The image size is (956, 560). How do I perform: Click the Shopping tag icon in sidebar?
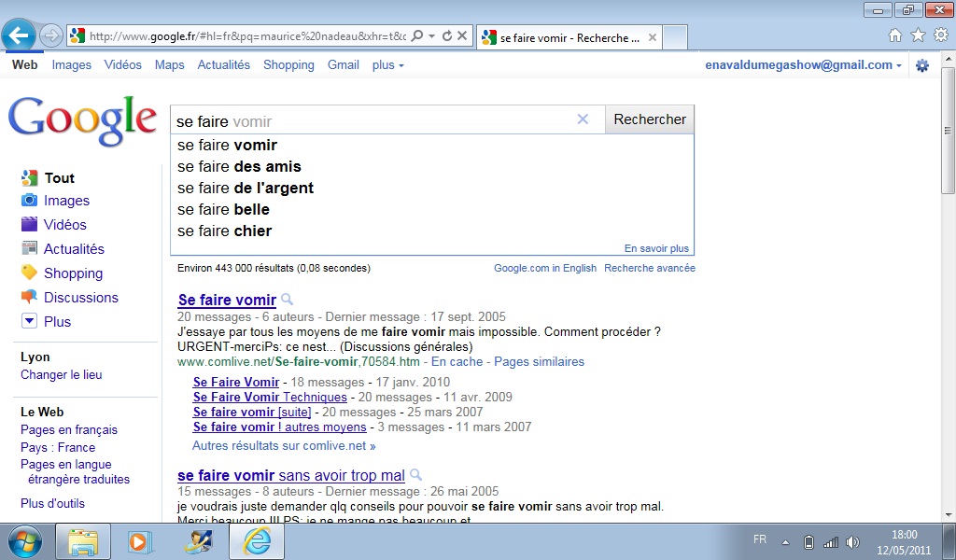[x=29, y=273]
